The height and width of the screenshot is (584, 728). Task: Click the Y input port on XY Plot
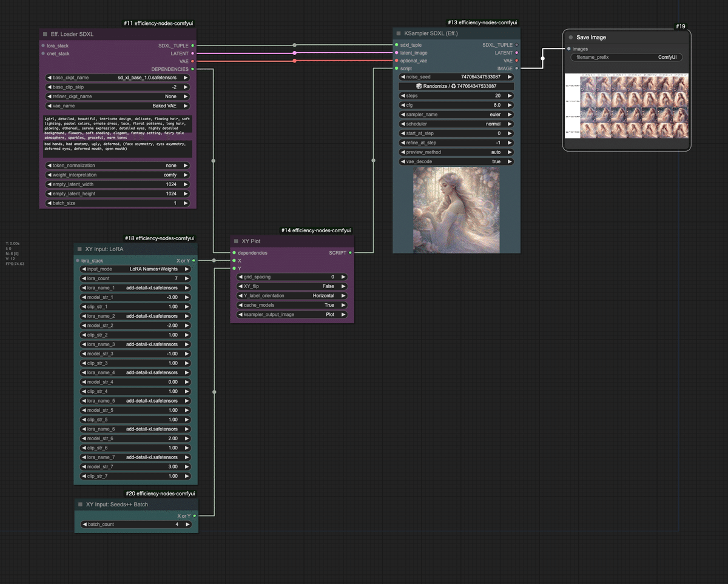(x=234, y=268)
